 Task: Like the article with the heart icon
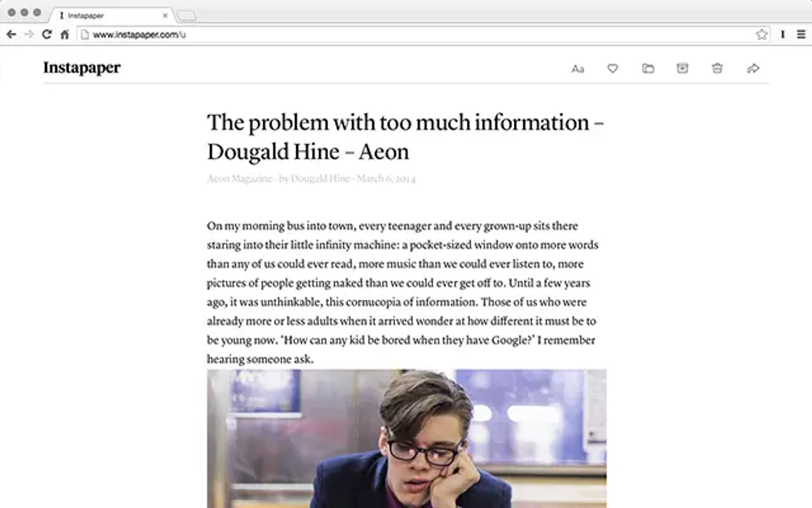(x=613, y=69)
